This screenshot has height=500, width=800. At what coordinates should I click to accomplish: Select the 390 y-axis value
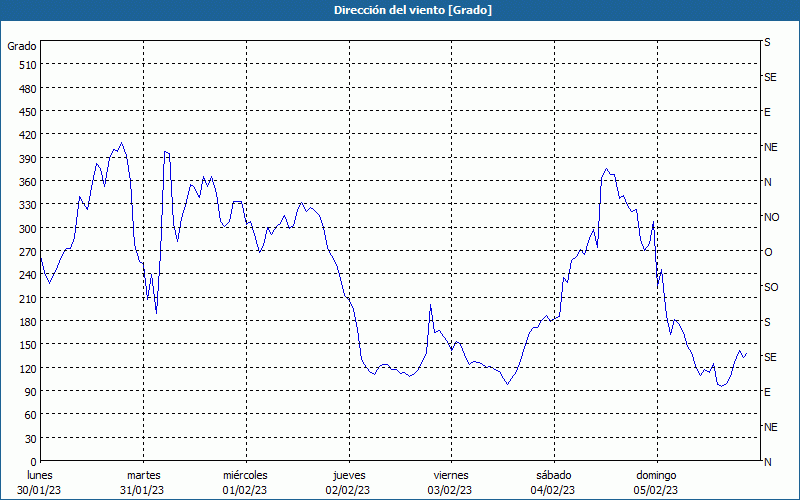pyautogui.click(x=28, y=159)
